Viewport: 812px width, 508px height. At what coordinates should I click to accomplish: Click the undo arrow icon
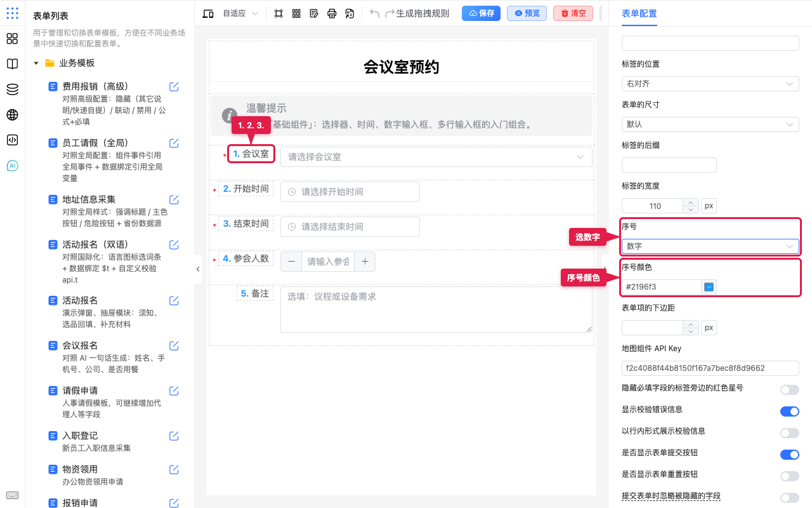point(375,13)
